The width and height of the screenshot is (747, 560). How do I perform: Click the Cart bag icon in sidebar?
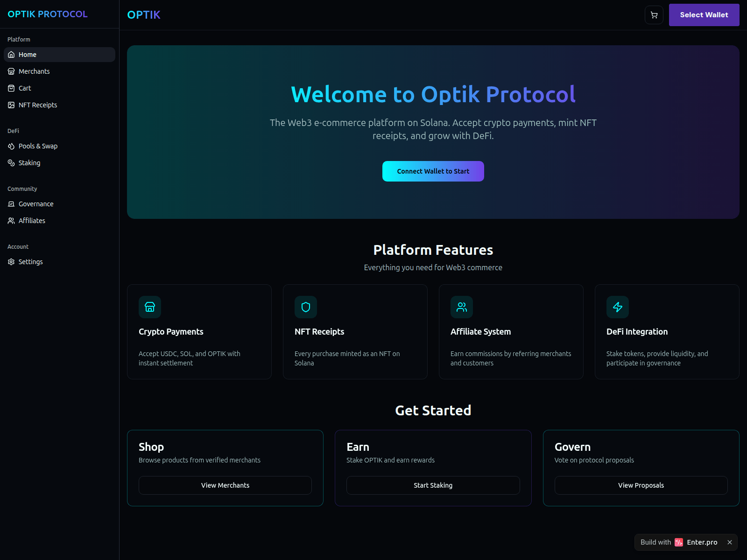coord(11,88)
